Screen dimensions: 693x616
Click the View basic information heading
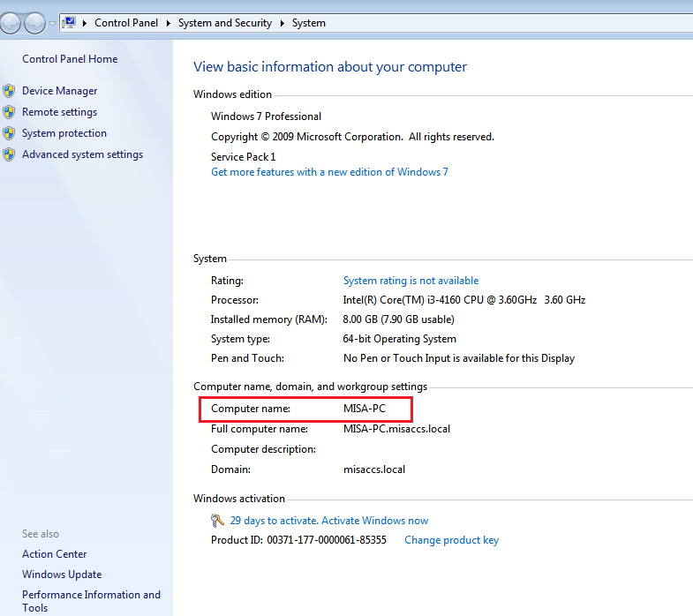click(330, 67)
